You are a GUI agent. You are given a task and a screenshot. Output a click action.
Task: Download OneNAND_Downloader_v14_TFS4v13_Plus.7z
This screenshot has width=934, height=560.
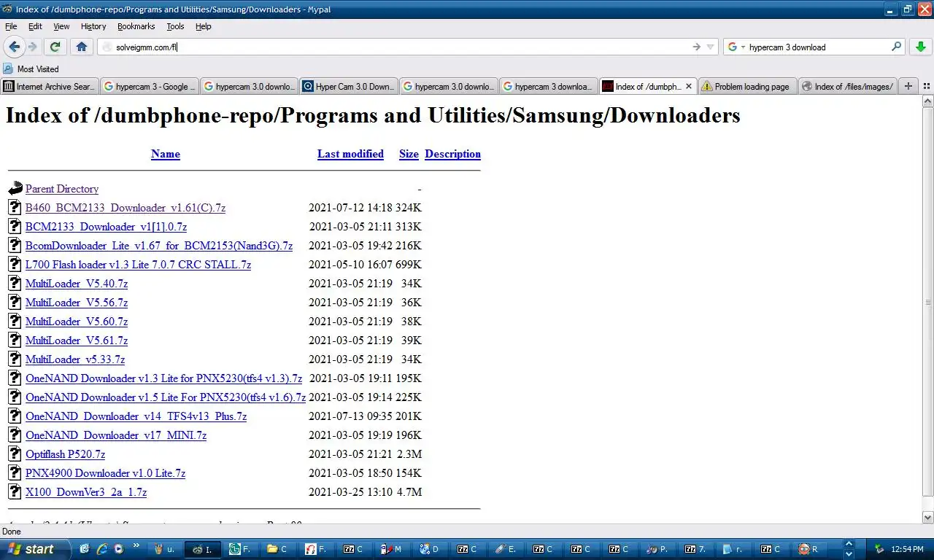pyautogui.click(x=136, y=416)
